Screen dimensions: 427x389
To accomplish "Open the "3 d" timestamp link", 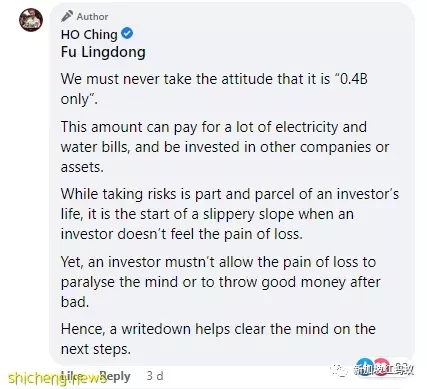I will pos(155,376).
